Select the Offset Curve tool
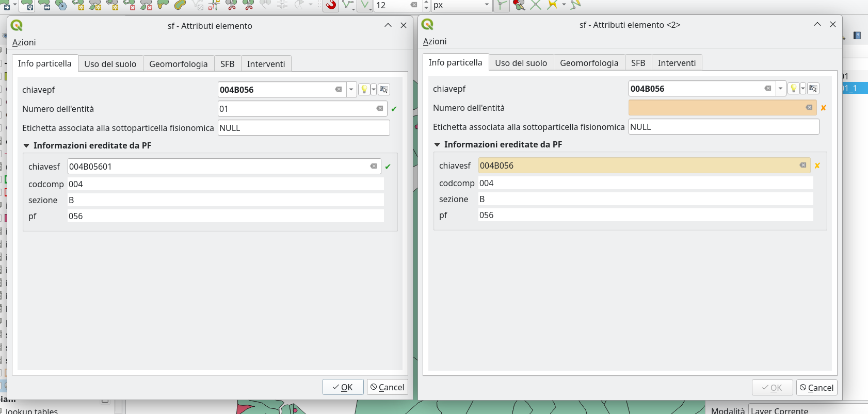868x414 pixels. [180, 5]
